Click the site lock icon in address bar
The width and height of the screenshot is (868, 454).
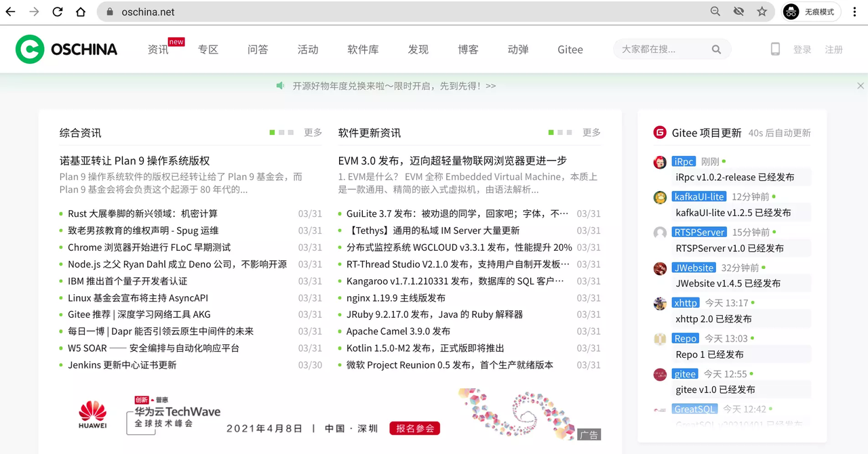tap(110, 12)
